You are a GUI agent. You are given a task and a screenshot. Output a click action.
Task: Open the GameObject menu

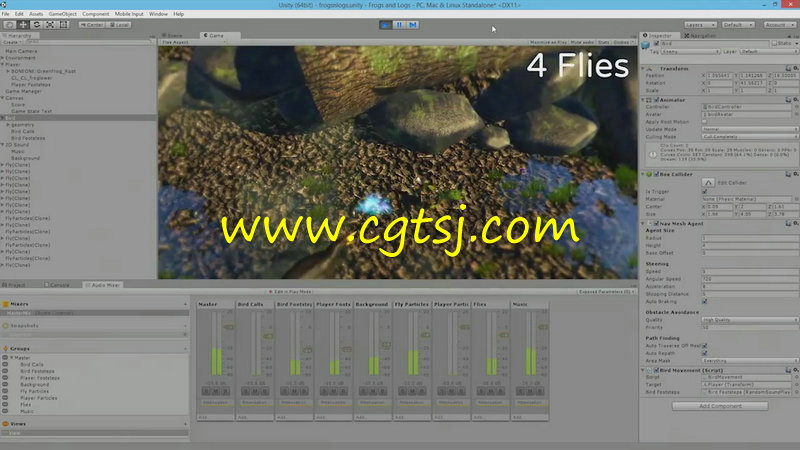click(x=62, y=14)
